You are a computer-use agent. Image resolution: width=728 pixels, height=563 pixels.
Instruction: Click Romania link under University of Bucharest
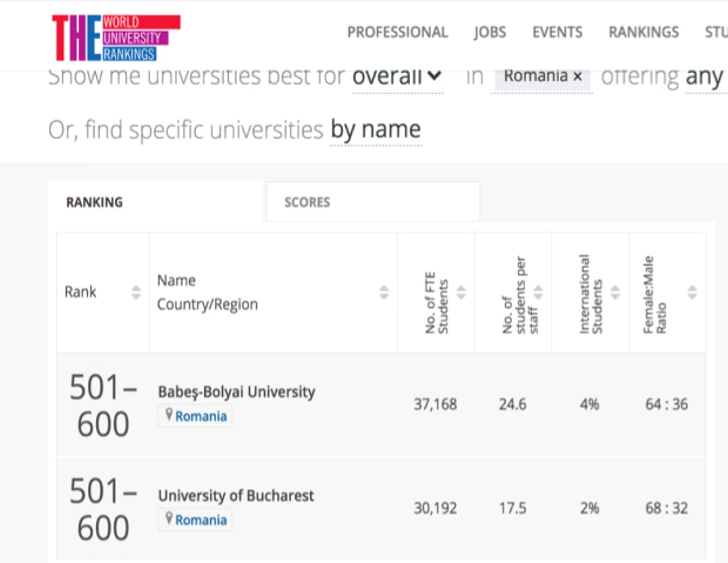201,520
